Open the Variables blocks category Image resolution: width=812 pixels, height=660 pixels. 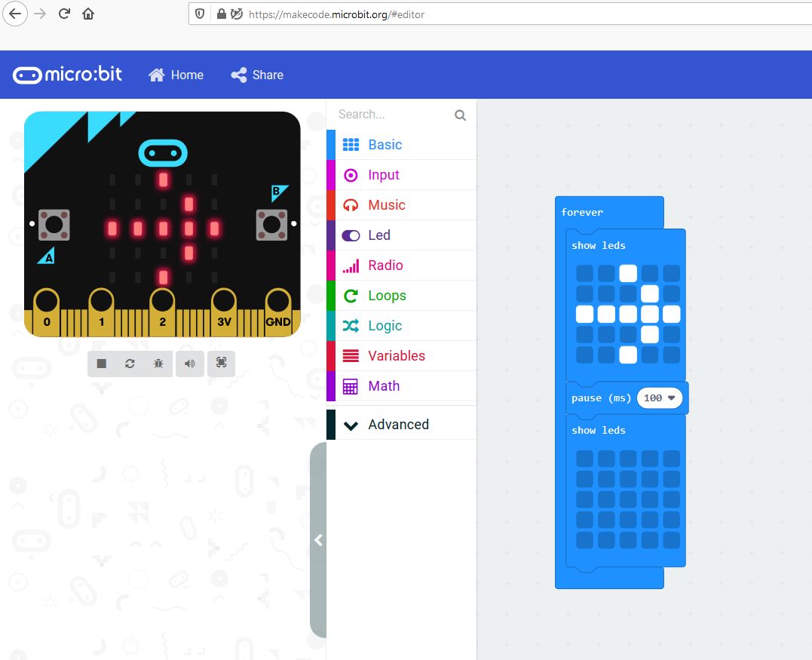point(396,356)
